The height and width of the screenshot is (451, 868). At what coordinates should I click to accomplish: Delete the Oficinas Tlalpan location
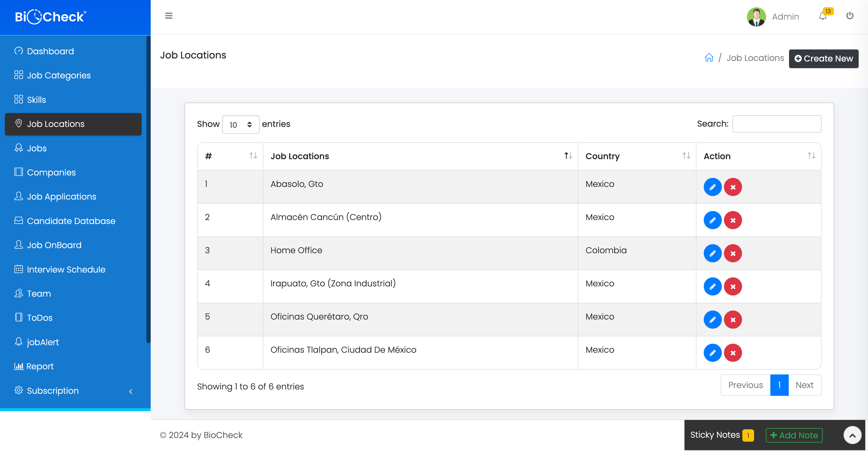[x=733, y=353]
